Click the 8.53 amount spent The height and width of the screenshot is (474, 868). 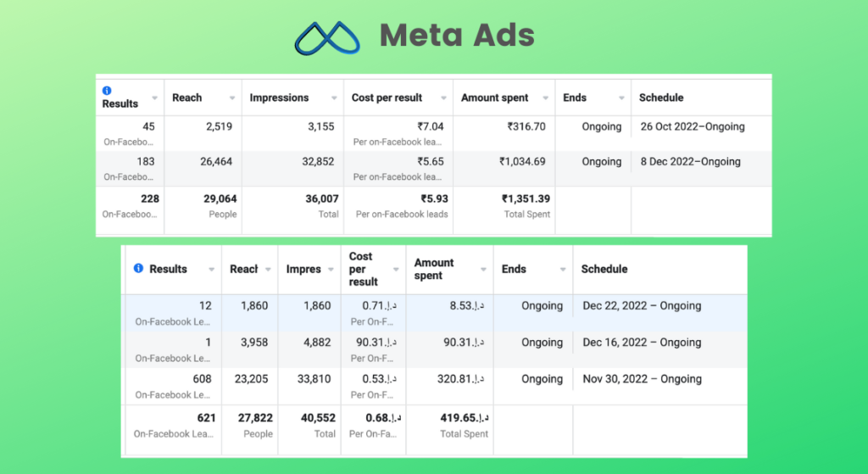point(467,305)
